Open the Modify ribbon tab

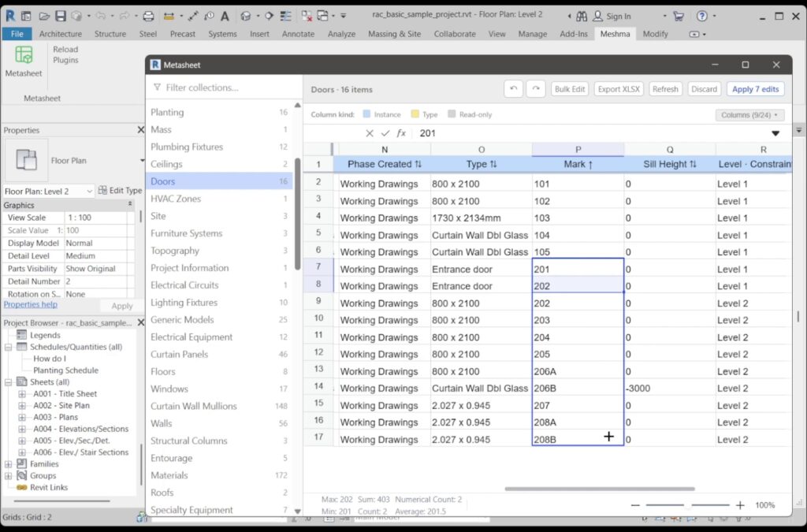655,34
